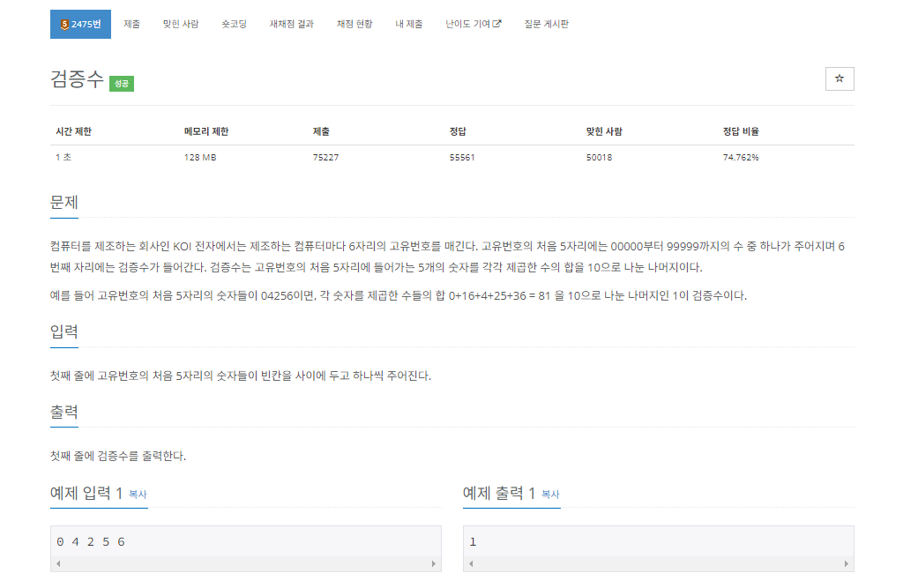The height and width of the screenshot is (588, 918).
Task: Click left scroll arrow of example input box
Action: (x=58, y=563)
